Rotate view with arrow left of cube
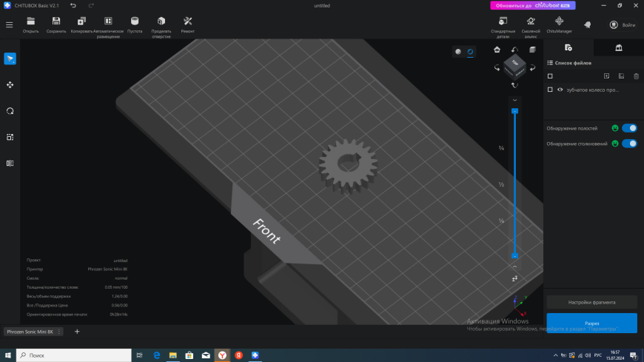 [x=497, y=68]
